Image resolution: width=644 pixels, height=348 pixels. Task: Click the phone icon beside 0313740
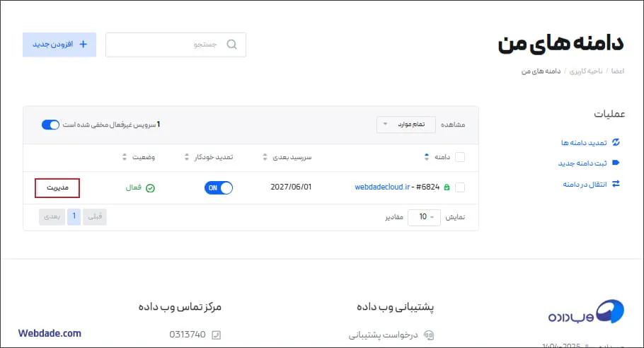(x=216, y=335)
